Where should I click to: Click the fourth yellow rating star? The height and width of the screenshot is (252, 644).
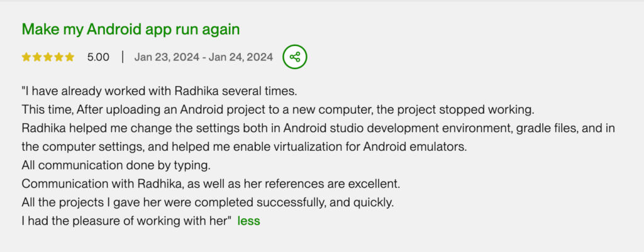pyautogui.click(x=58, y=57)
